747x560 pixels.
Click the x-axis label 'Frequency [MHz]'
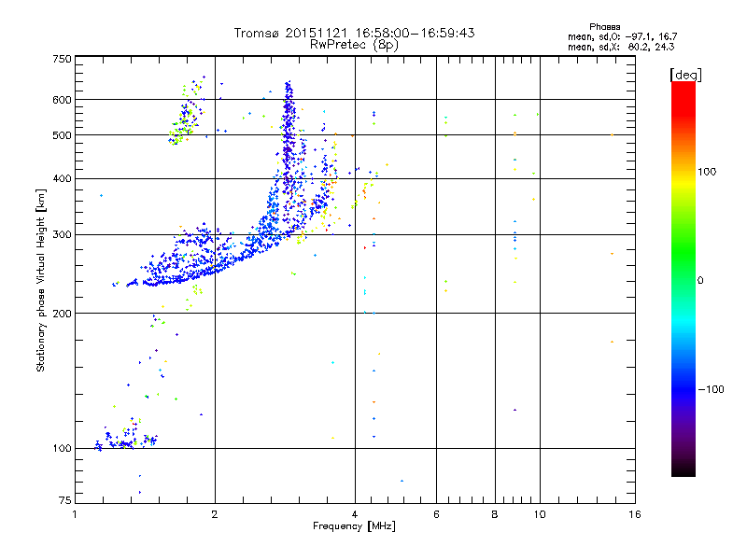click(354, 526)
